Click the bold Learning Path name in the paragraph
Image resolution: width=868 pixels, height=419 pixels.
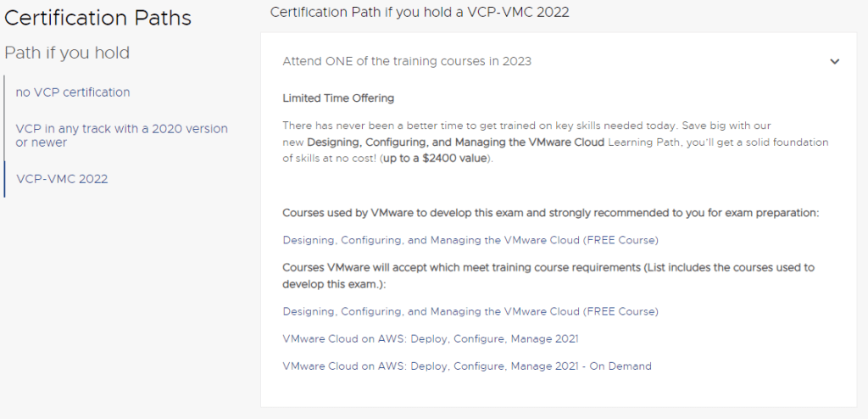455,142
